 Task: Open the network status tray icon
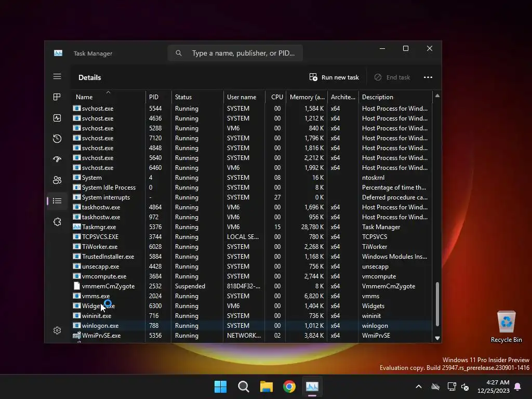click(x=451, y=387)
